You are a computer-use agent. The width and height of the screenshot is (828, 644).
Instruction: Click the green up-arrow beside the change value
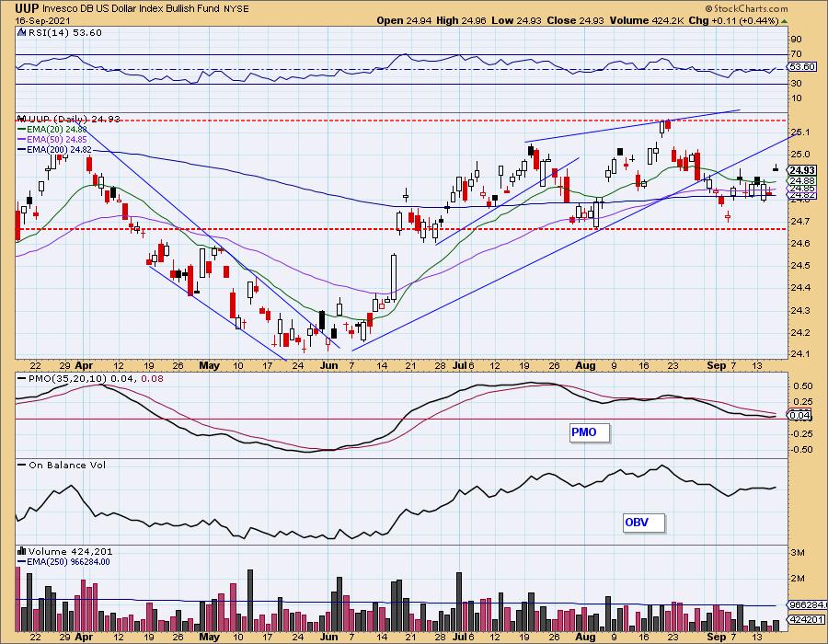point(784,21)
